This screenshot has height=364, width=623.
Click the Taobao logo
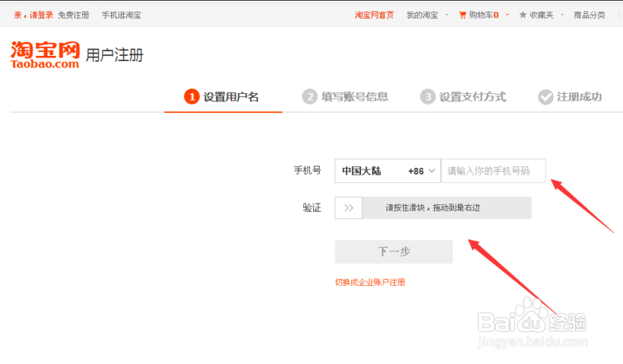44,55
